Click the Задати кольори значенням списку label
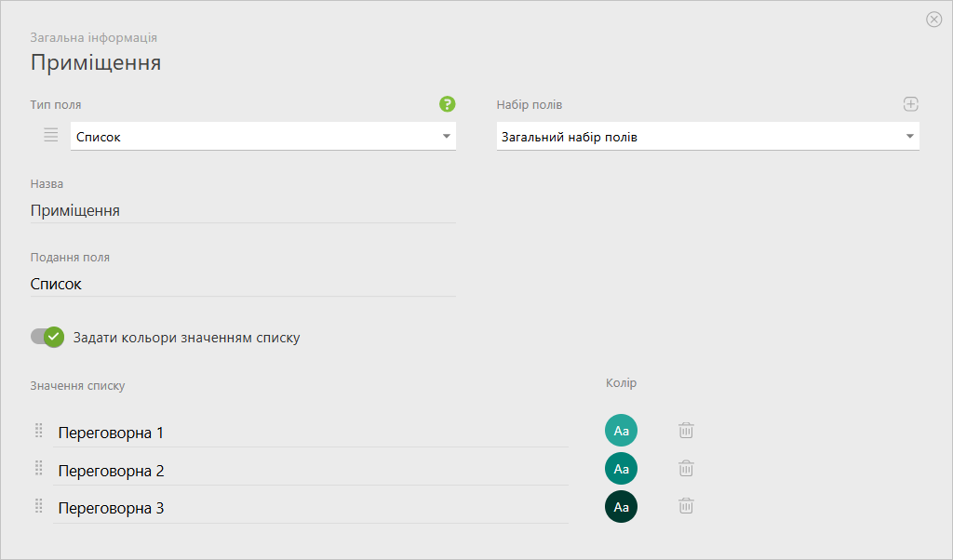Screen dimensions: 953x560 186,338
